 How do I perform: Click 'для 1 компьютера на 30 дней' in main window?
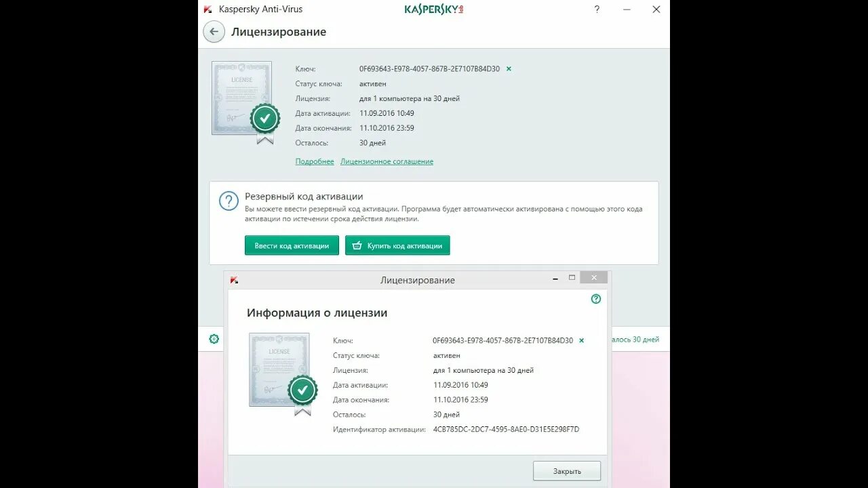click(410, 98)
